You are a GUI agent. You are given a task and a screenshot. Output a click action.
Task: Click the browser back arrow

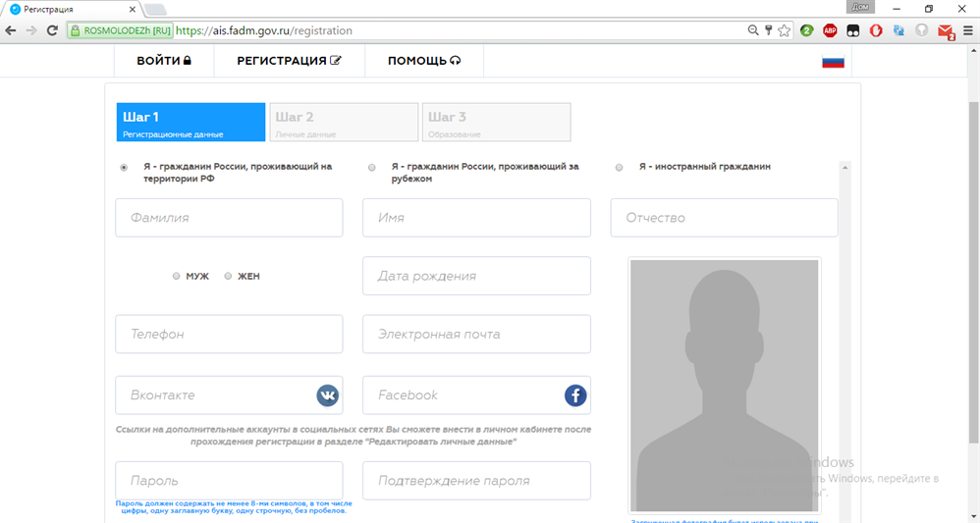(x=11, y=30)
